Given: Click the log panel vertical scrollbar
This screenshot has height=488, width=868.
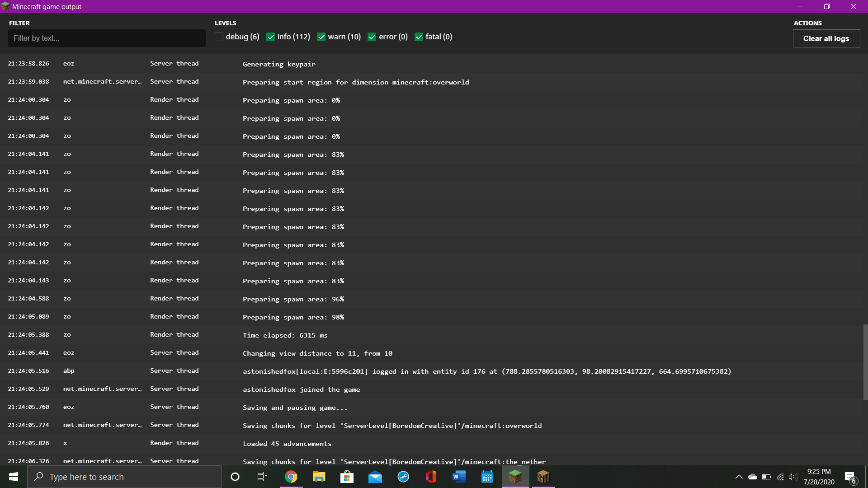Looking at the screenshot, I should click(x=865, y=361).
